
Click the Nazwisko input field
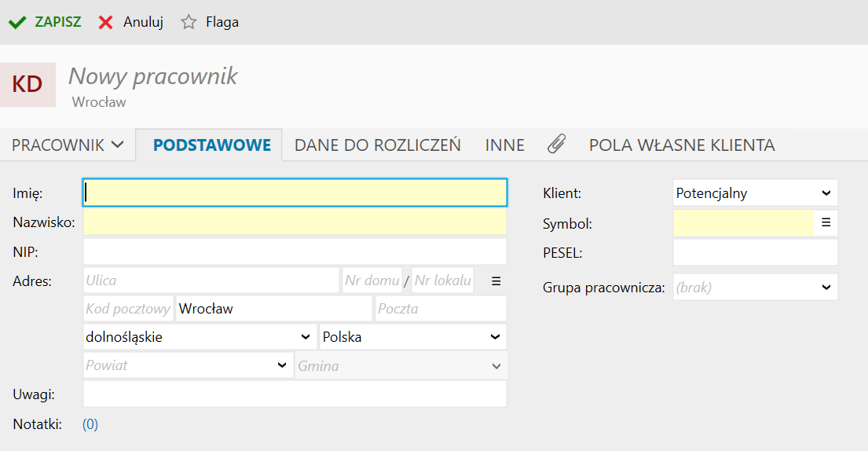point(295,222)
